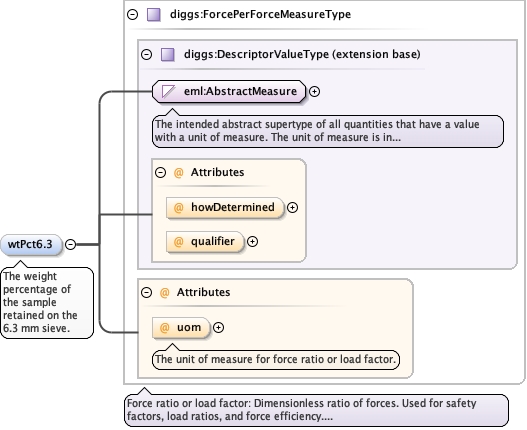Collapse the wtPct6.3 element tree
The height and width of the screenshot is (430, 527).
(70, 244)
